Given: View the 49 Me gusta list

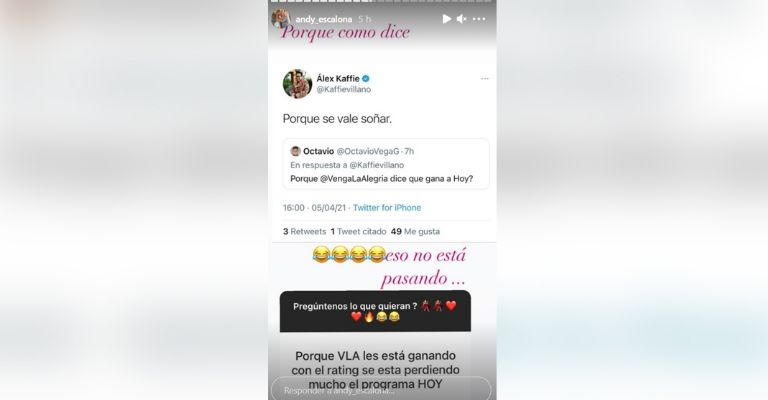Looking at the screenshot, I should [x=415, y=232].
